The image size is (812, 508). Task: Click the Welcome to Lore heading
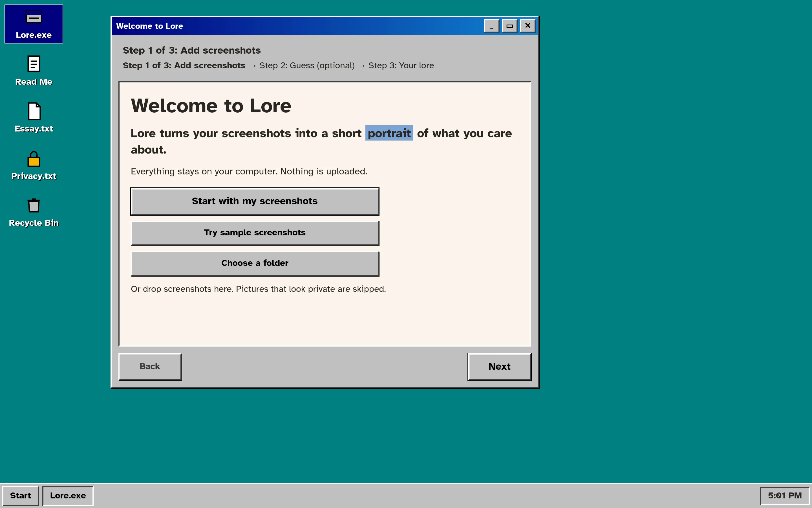(211, 106)
